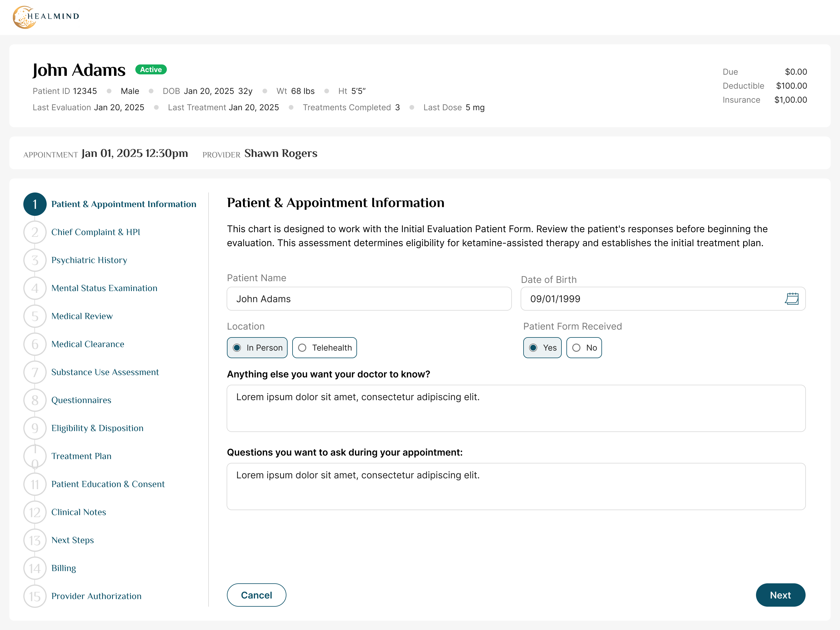Click Patient ID value 12345

[x=85, y=91]
